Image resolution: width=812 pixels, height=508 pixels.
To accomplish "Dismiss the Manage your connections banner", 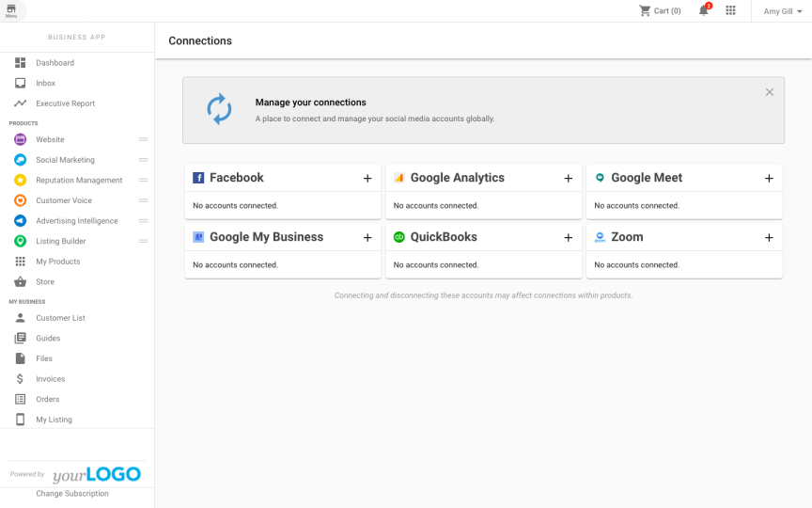I will tap(770, 92).
